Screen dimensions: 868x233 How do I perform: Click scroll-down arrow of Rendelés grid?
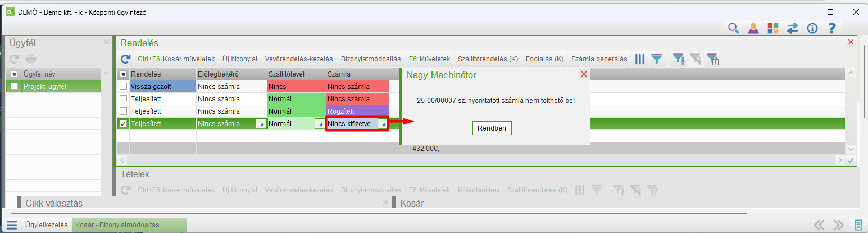tap(851, 149)
